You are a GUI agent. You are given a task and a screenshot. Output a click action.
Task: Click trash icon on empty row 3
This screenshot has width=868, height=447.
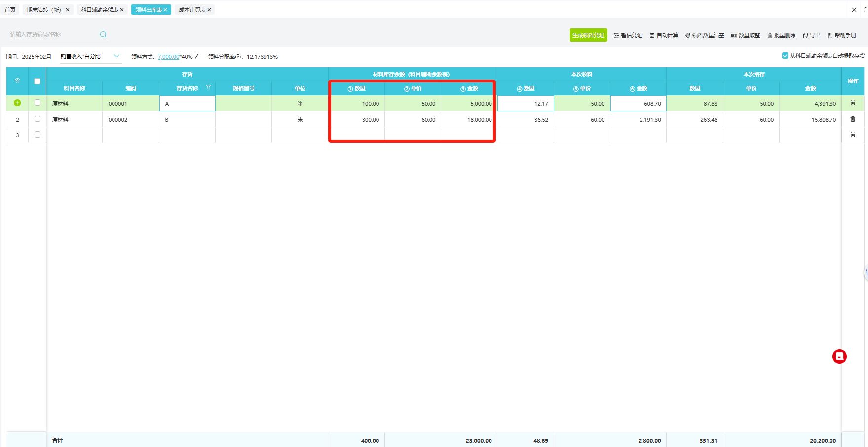pos(852,135)
